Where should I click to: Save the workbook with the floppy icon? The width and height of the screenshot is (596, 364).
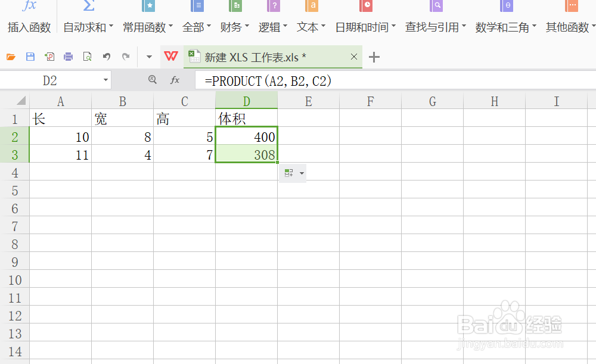[x=30, y=57]
